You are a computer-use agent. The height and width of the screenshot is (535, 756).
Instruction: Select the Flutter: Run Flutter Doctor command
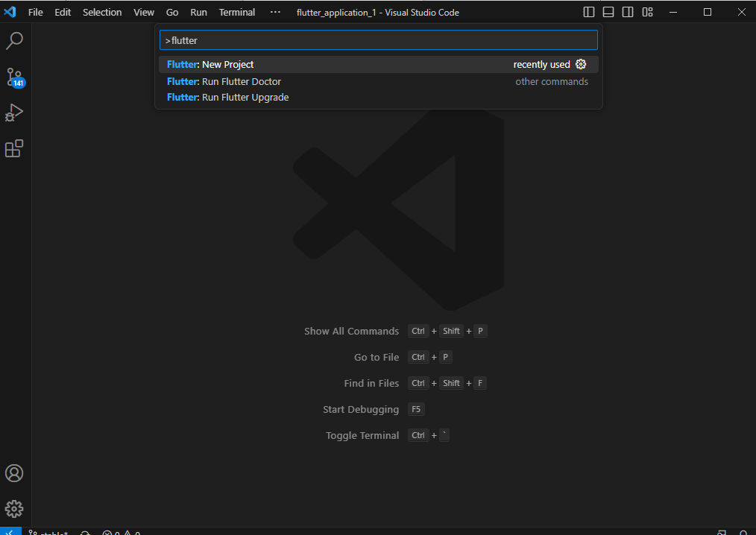(379, 81)
